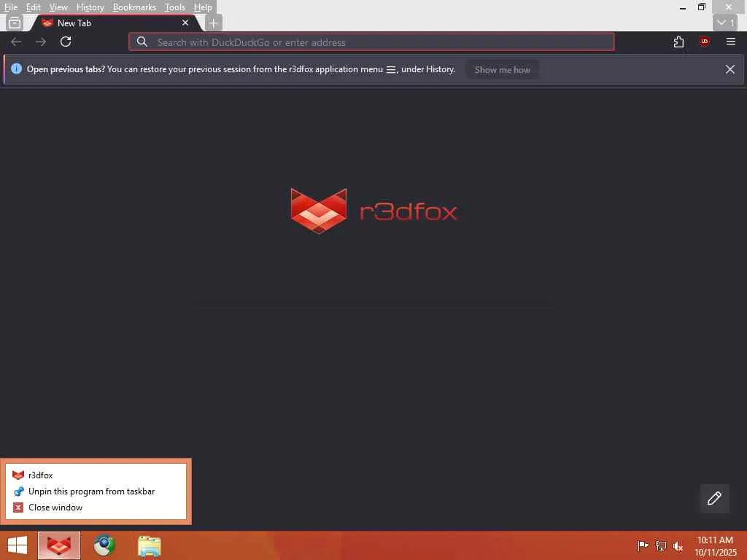The height and width of the screenshot is (560, 747).
Task: Select the New Tab tab
Action: (115, 23)
